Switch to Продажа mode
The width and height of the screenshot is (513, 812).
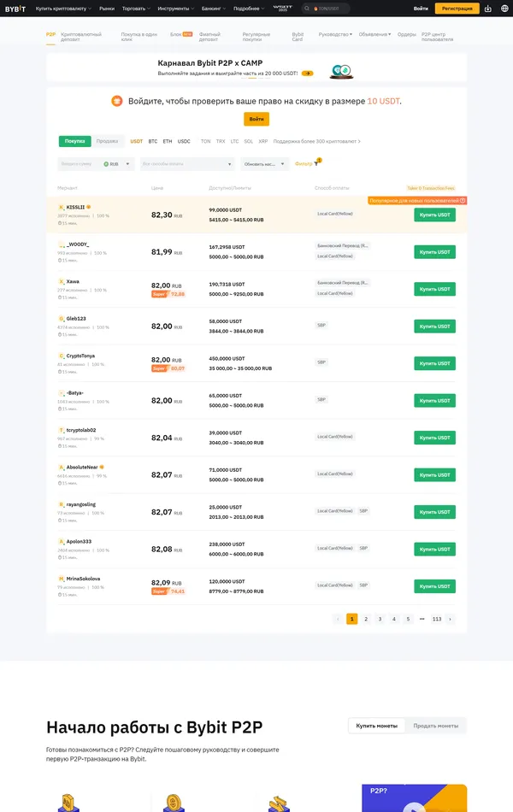[107, 141]
